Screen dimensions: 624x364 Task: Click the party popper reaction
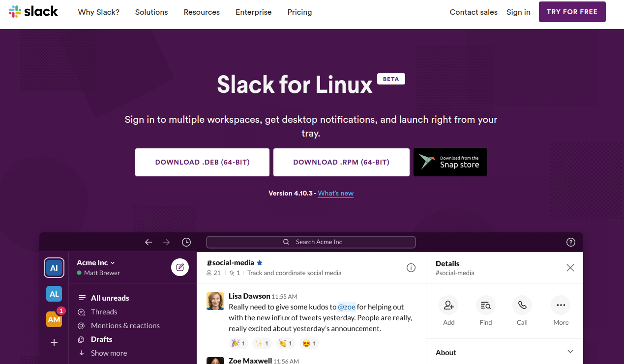238,343
